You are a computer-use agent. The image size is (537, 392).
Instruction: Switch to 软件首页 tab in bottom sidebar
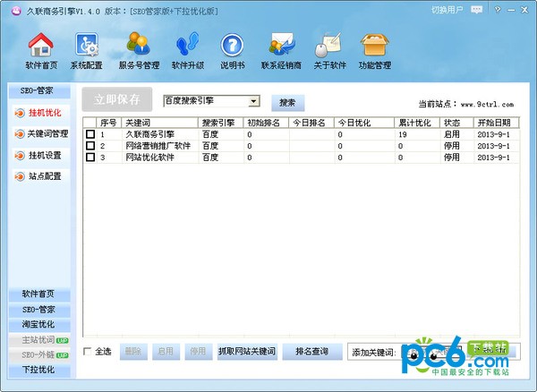tap(39, 294)
